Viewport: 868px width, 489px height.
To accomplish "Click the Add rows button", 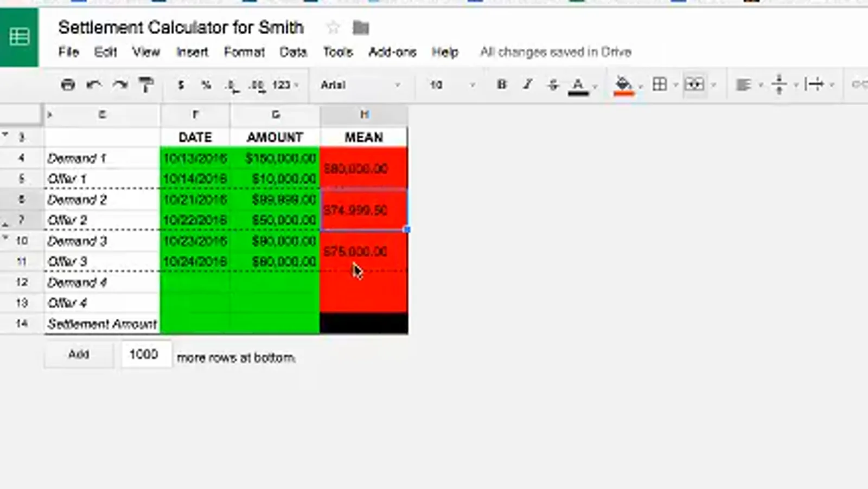I will (x=79, y=355).
